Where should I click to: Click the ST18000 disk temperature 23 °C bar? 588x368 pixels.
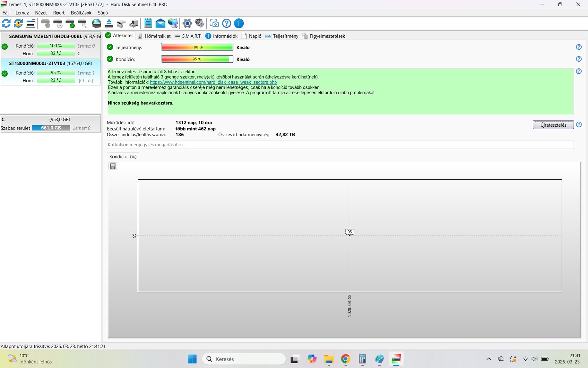(56, 80)
